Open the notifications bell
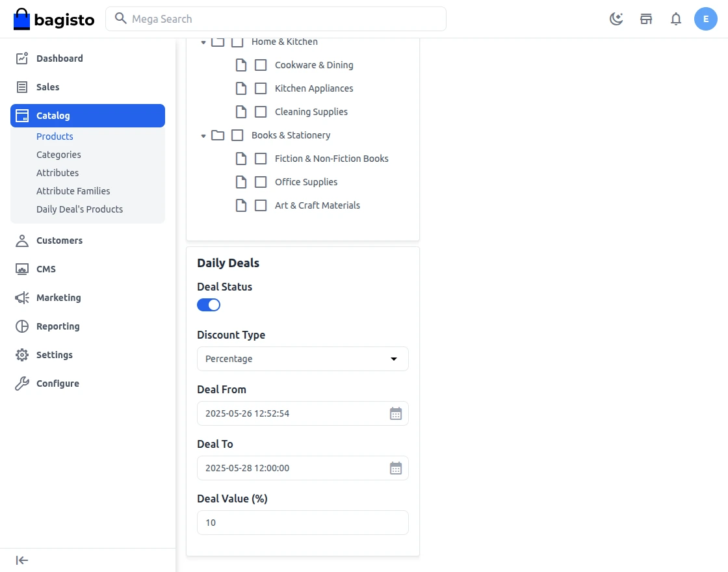728x572 pixels. pyautogui.click(x=676, y=19)
